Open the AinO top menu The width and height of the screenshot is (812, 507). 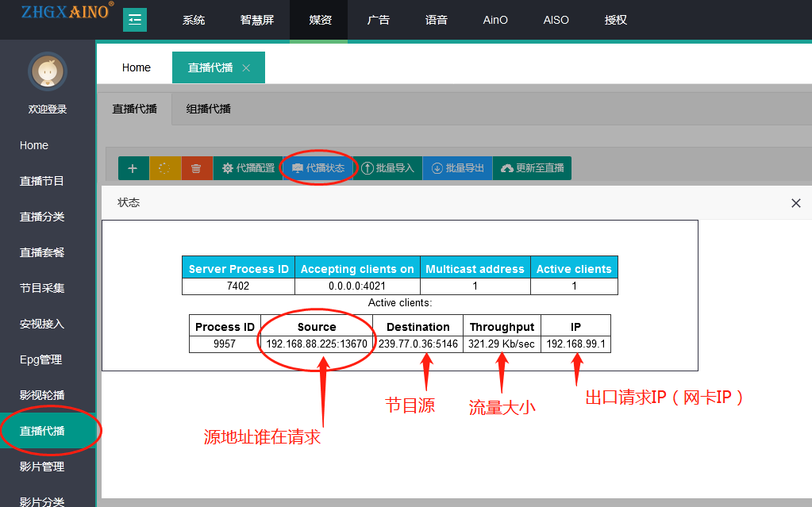(495, 20)
